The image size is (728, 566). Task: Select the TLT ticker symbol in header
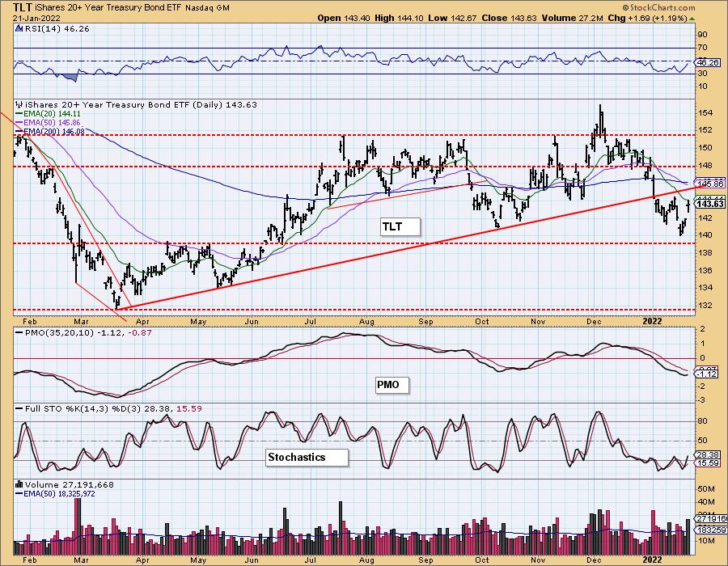pos(22,7)
